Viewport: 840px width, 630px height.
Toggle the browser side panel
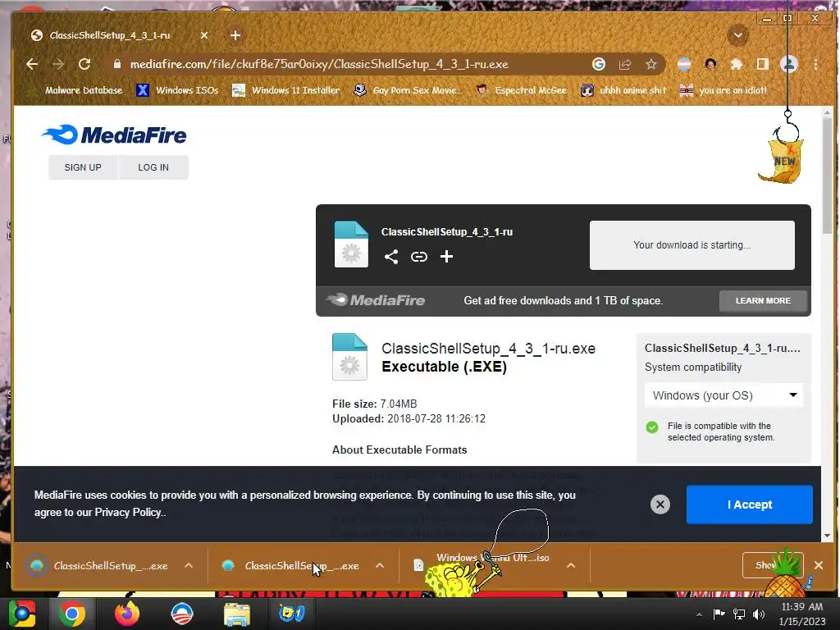tap(762, 64)
